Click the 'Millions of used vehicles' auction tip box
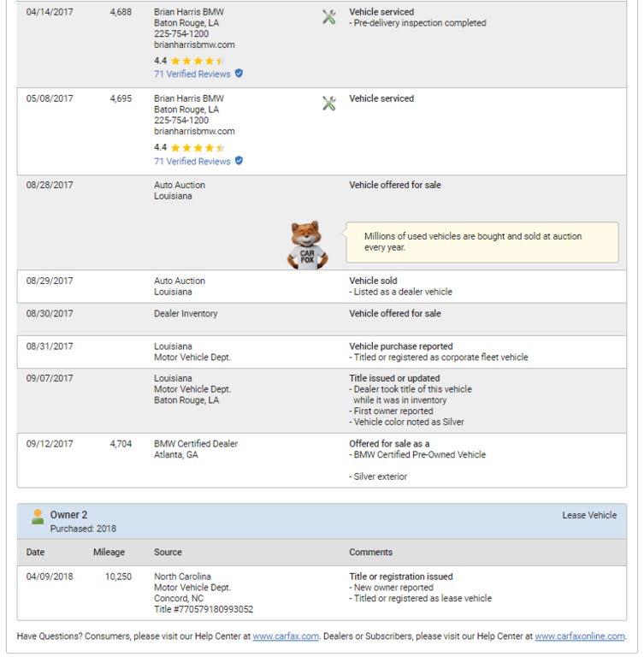This screenshot has width=644, height=657. coord(482,242)
